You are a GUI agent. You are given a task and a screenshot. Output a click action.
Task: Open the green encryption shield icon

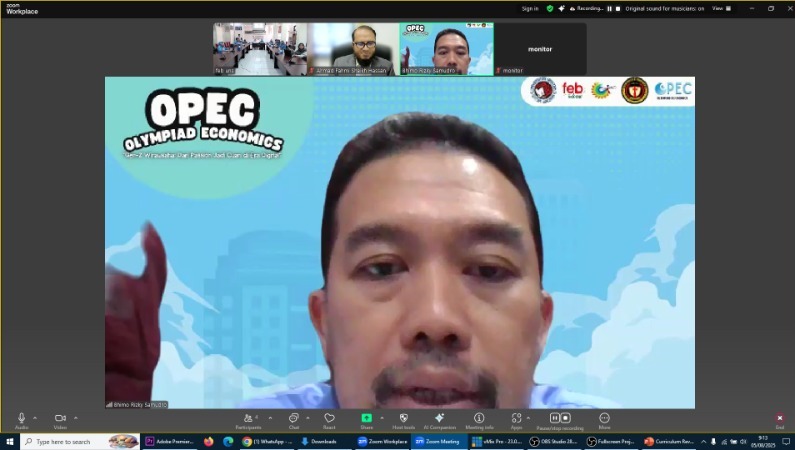click(550, 9)
